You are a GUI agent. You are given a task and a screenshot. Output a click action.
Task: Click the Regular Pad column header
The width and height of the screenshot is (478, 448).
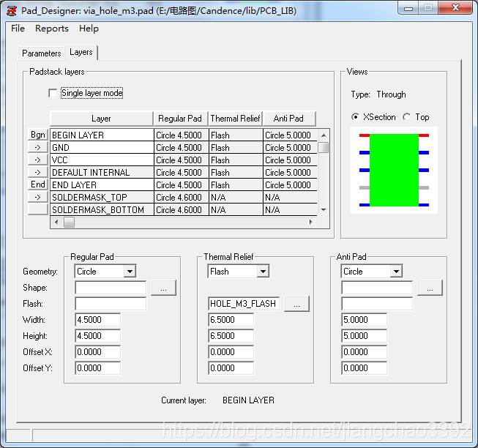[181, 119]
